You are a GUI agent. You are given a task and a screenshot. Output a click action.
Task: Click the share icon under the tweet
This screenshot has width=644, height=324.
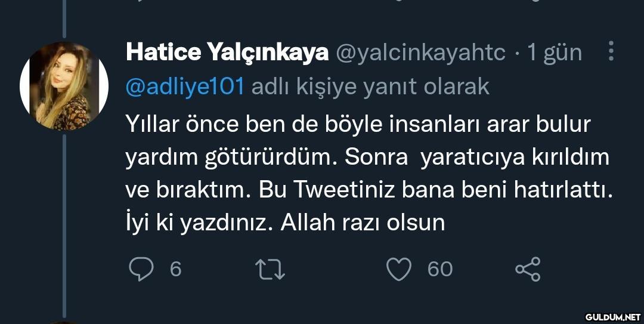(x=528, y=269)
